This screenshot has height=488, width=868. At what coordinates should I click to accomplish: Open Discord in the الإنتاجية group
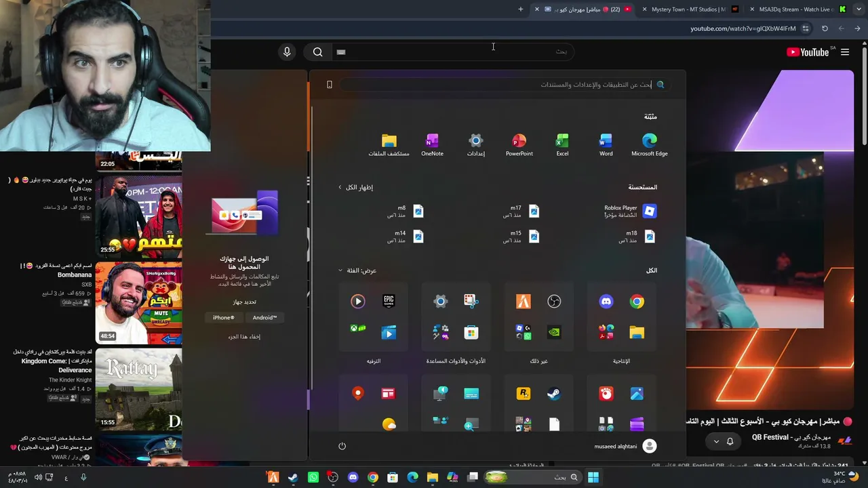[606, 302]
